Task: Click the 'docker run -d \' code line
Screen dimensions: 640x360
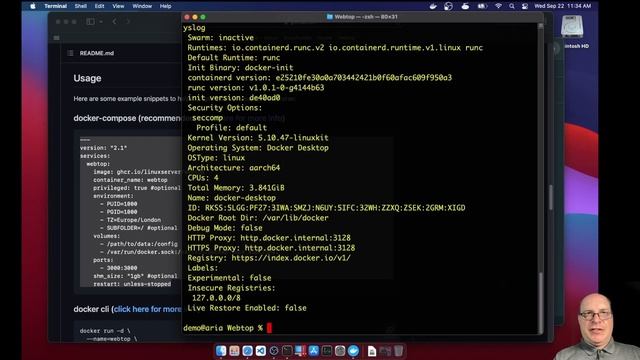Action: pyautogui.click(x=105, y=331)
